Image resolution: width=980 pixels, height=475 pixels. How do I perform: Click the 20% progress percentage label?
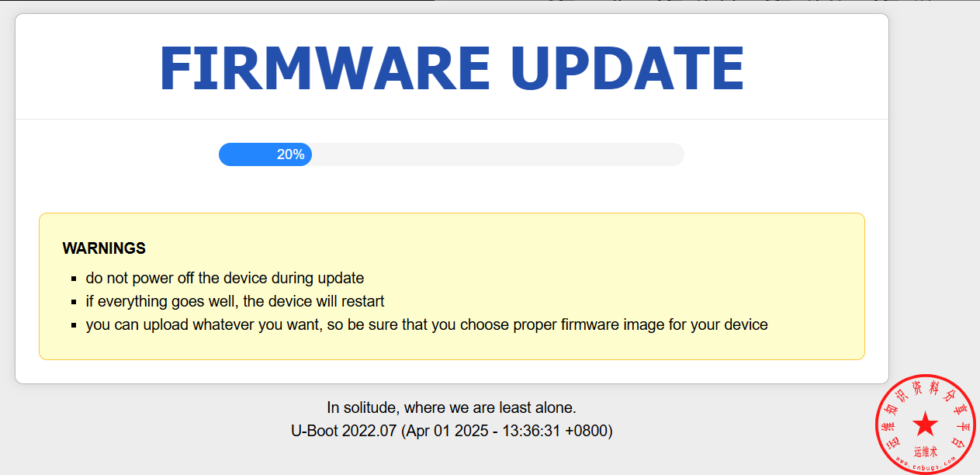(290, 154)
